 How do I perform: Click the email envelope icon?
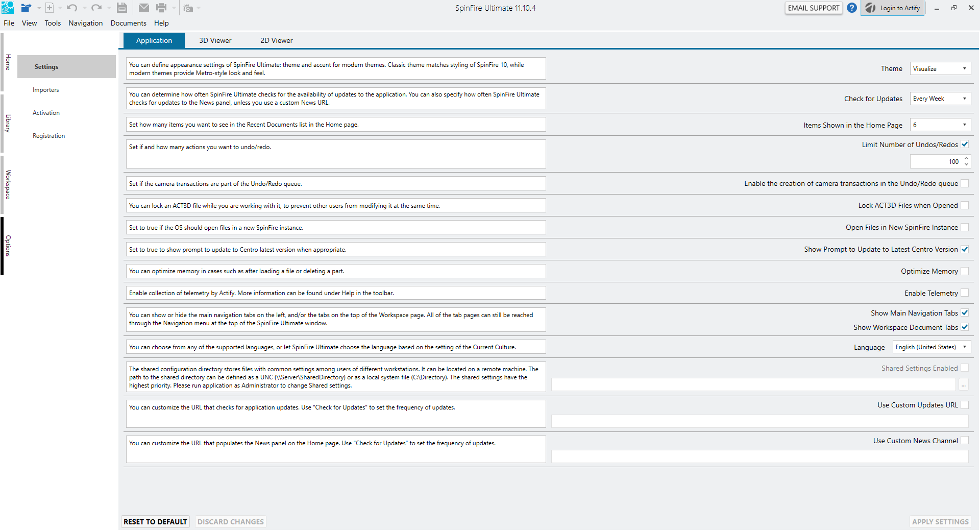(x=144, y=8)
